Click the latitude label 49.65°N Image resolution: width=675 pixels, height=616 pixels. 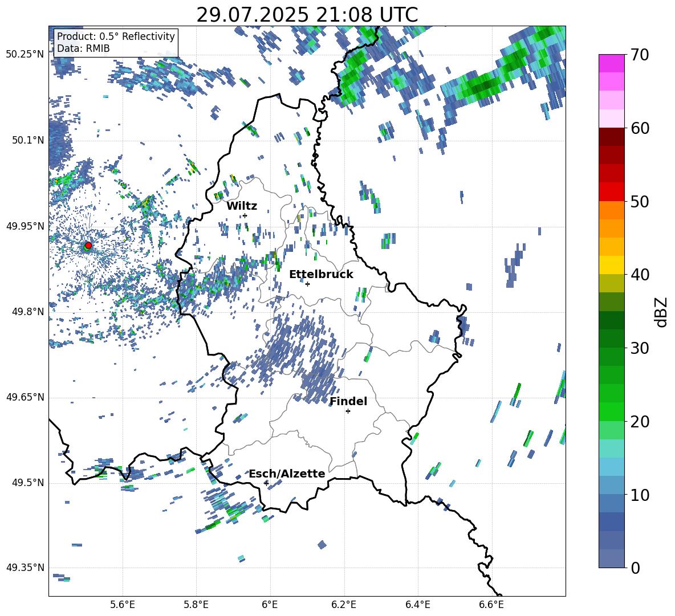(25, 397)
